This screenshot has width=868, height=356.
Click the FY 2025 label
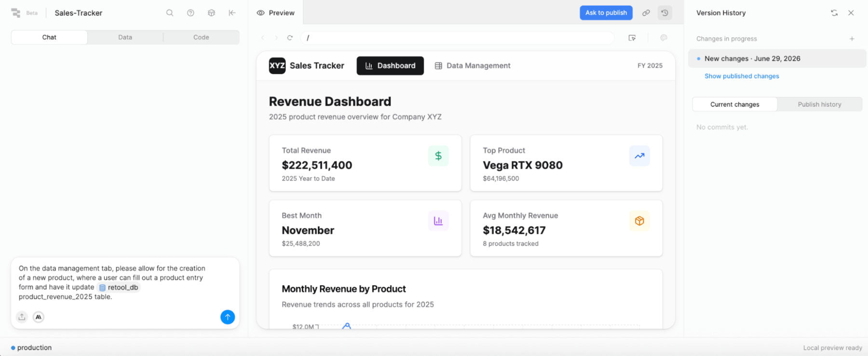pyautogui.click(x=650, y=66)
